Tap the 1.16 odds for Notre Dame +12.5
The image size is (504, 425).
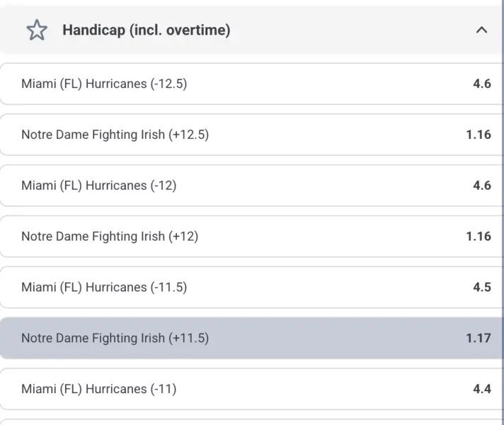coord(479,135)
